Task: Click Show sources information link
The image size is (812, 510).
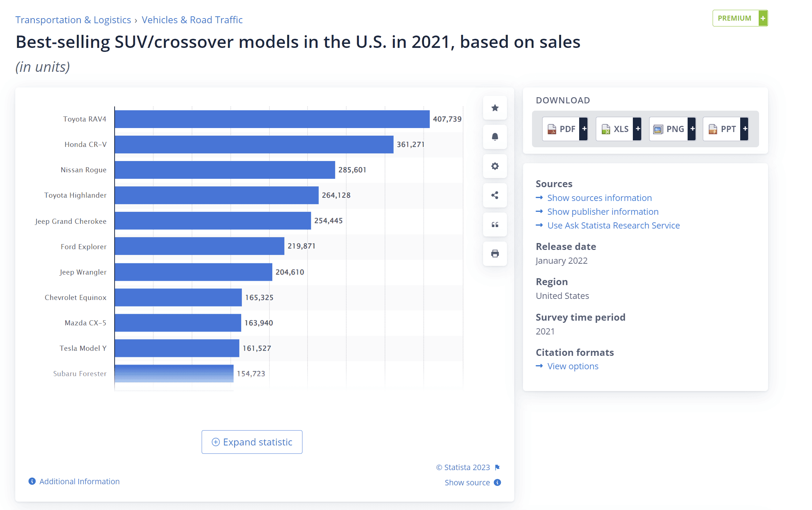Action: pos(599,198)
